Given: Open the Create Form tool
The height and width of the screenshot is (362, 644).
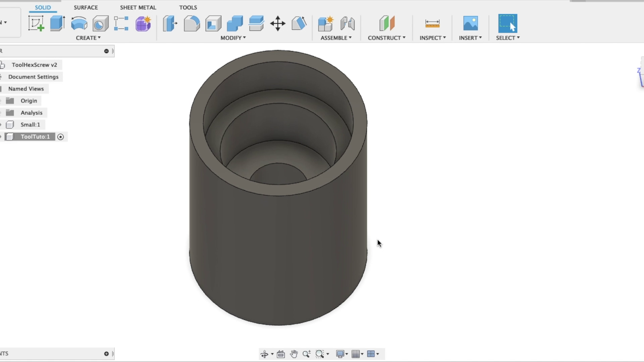Looking at the screenshot, I should pos(143,23).
